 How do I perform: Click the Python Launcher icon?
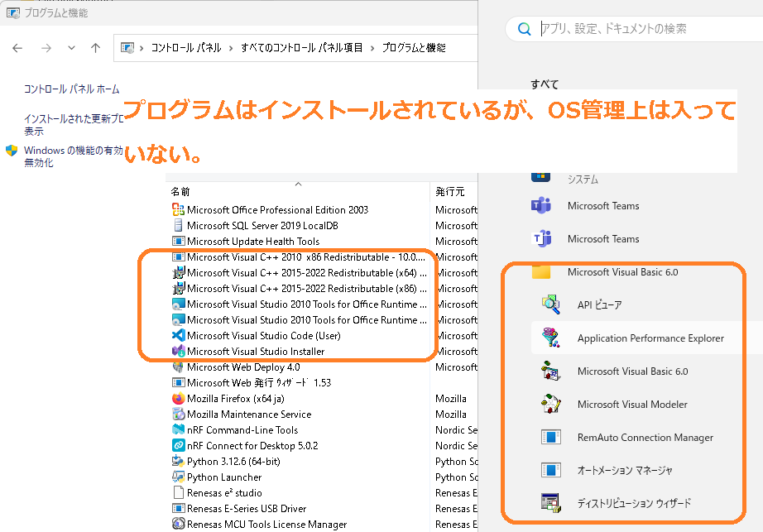[x=178, y=477]
